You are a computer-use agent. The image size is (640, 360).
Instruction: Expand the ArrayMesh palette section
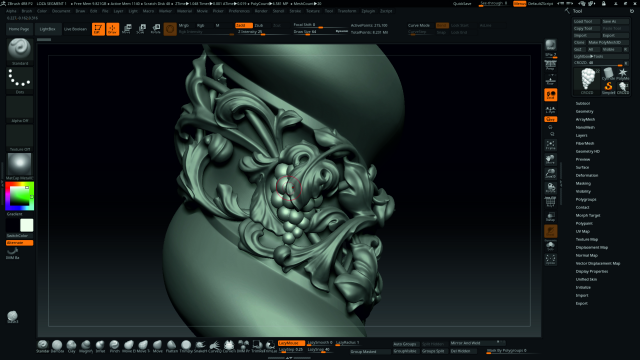coord(585,120)
